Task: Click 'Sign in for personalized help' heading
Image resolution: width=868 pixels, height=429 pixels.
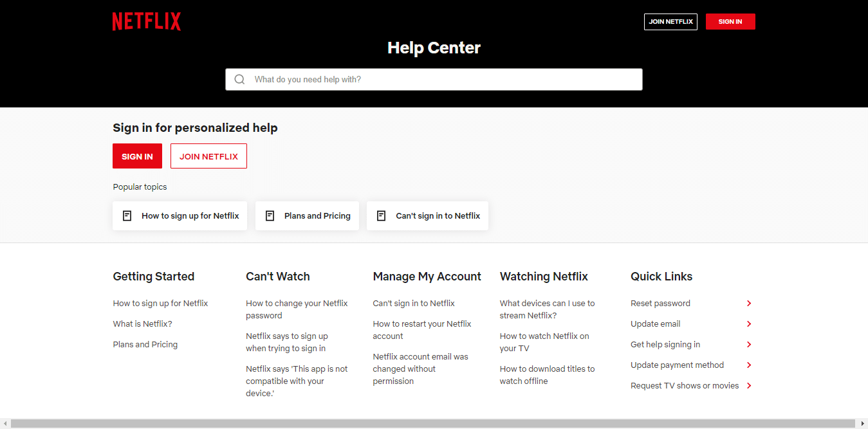Action: [x=195, y=128]
